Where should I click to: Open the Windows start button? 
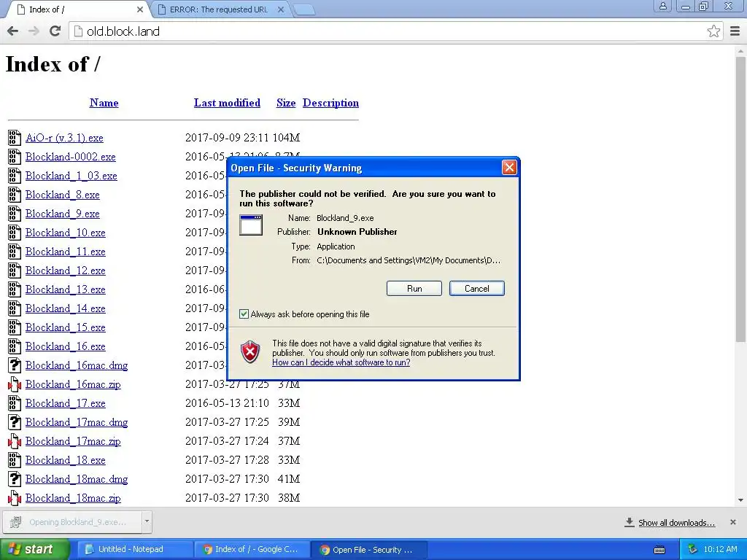(34, 550)
